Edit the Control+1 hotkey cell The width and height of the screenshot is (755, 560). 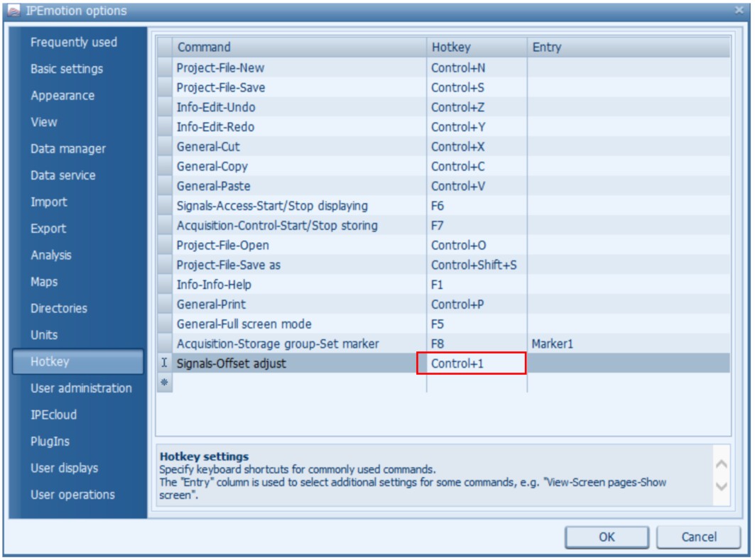point(471,363)
